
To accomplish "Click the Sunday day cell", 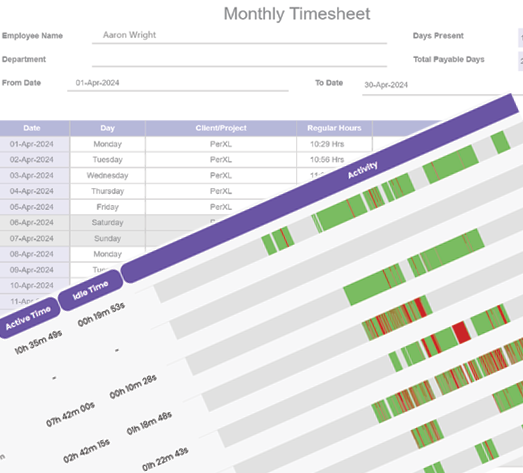I will pyautogui.click(x=107, y=239).
